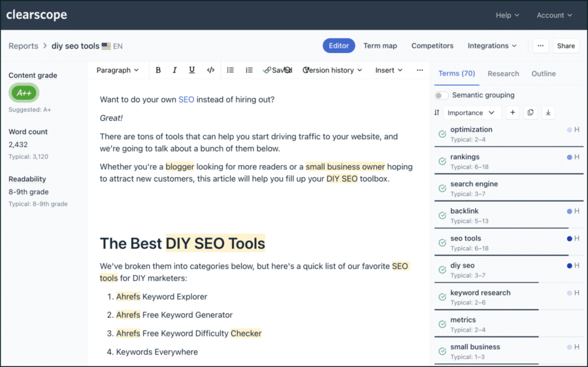
Task: Click the check icon for search engine term
Action: coord(442,189)
